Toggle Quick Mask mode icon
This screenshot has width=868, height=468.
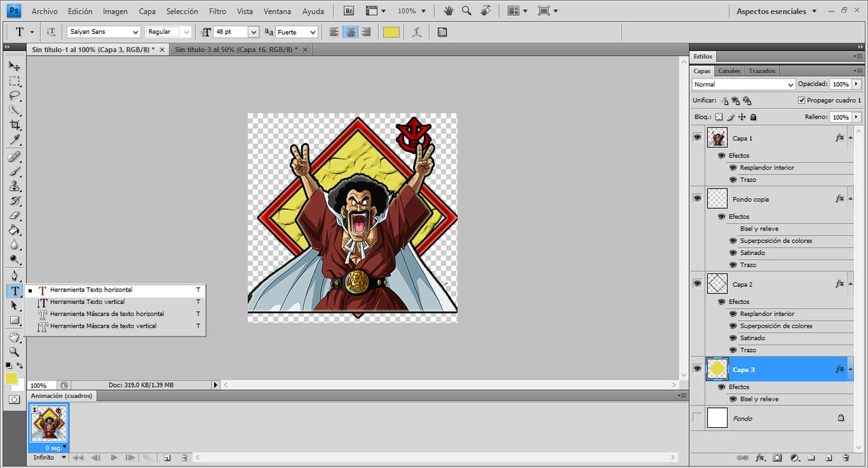coord(14,399)
